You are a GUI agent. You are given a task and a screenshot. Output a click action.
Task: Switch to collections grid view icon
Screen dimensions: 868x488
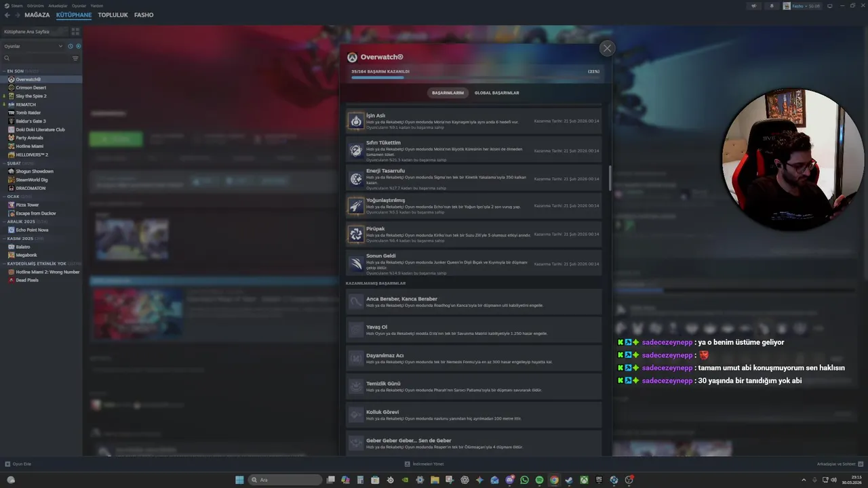click(x=75, y=32)
